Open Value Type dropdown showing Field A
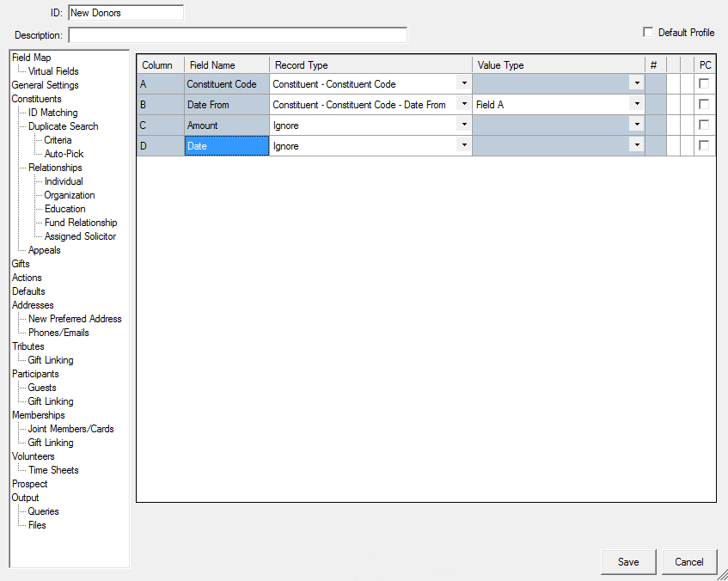Image resolution: width=728 pixels, height=581 pixels. pyautogui.click(x=637, y=104)
